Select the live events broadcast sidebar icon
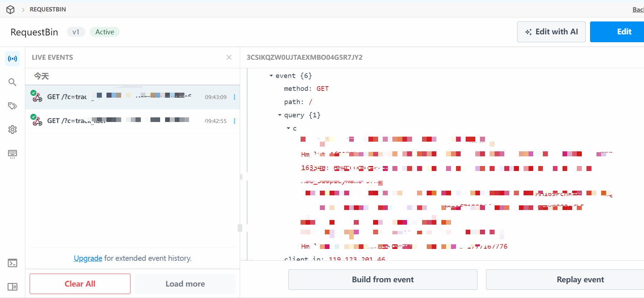The width and height of the screenshot is (644, 298). point(13,59)
